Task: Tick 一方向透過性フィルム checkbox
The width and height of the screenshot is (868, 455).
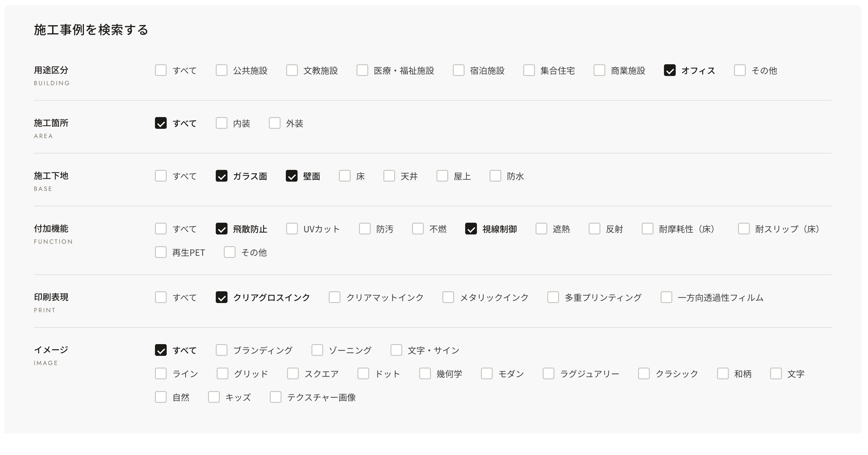Action: (x=666, y=297)
